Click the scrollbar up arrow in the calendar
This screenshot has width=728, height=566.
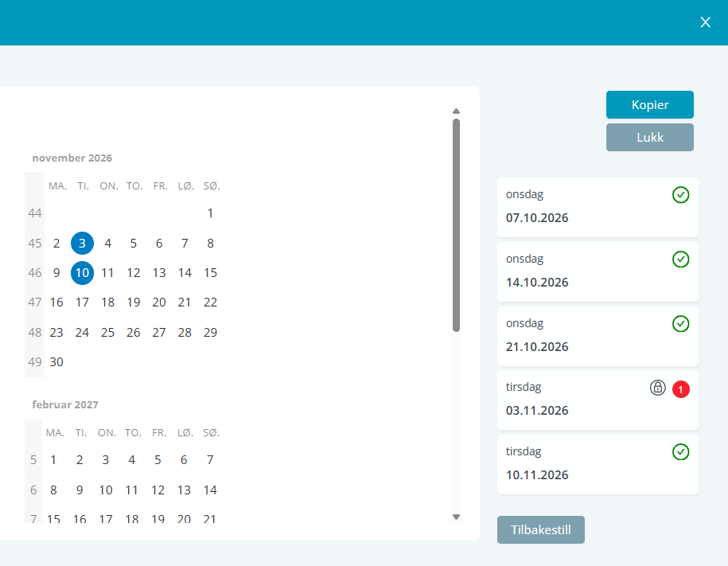tap(456, 111)
